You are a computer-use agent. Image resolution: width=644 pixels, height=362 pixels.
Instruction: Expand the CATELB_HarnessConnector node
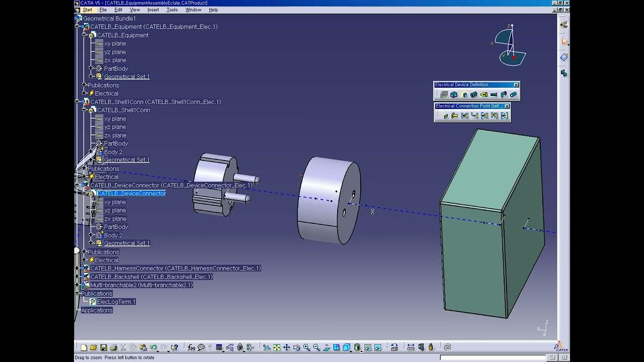77,268
